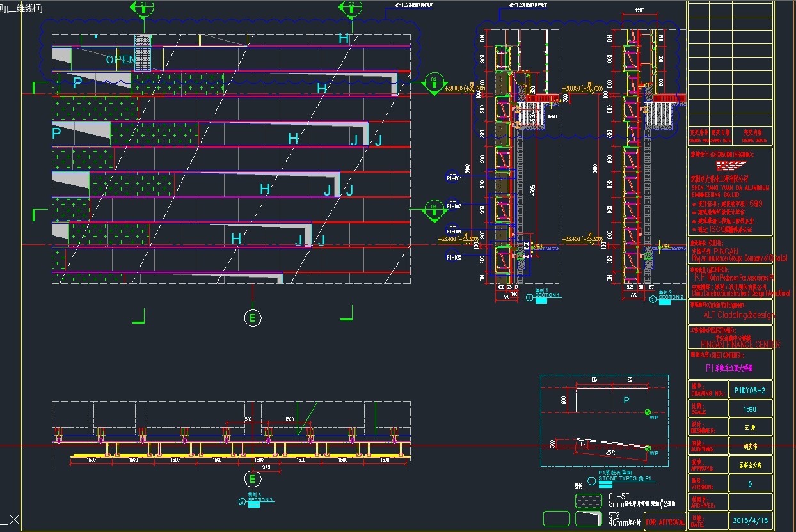Select the GL-5F glass hatch legend swatch
Image resolution: width=796 pixels, height=532 pixels.
588,500
